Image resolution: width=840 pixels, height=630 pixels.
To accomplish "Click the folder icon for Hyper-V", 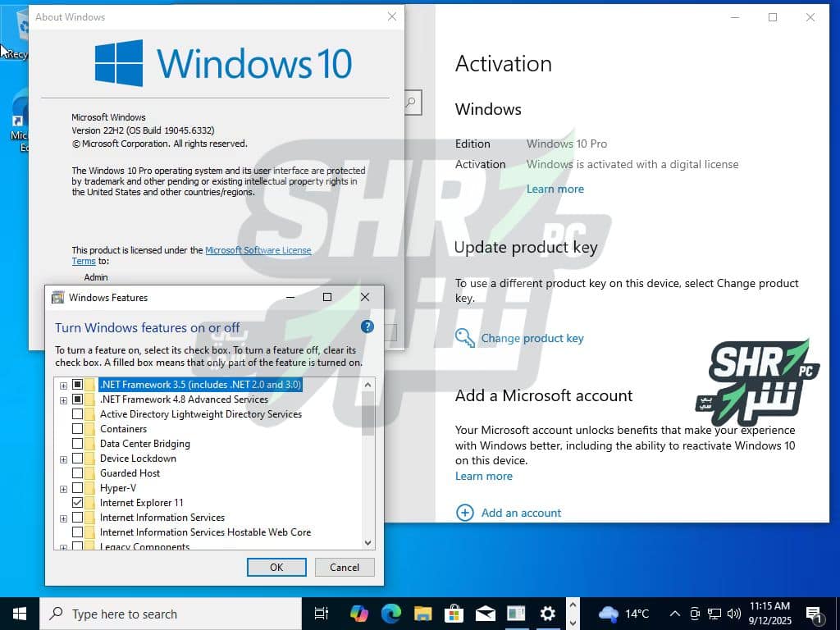I will pyautogui.click(x=89, y=488).
